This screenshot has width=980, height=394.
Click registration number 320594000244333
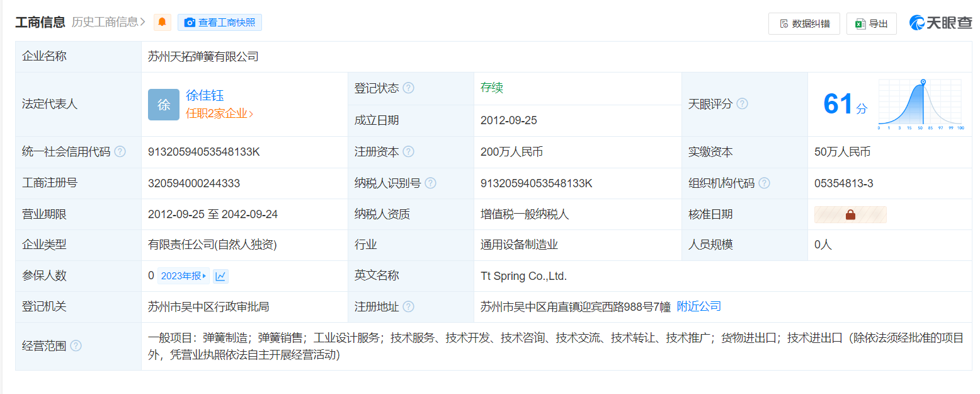pos(194,183)
